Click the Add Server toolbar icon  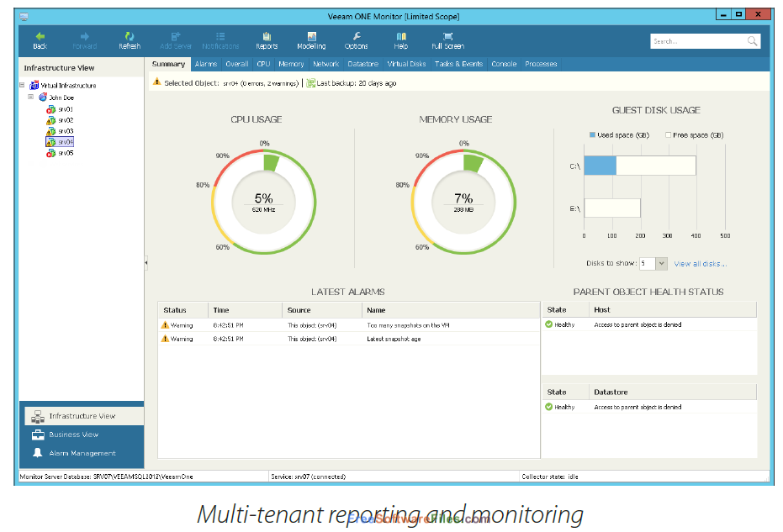pyautogui.click(x=175, y=36)
